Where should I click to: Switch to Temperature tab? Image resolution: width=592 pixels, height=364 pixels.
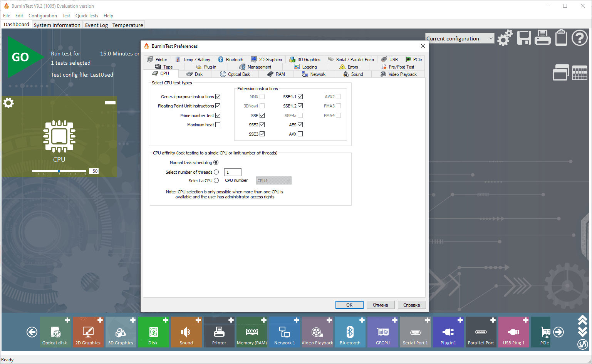127,25
